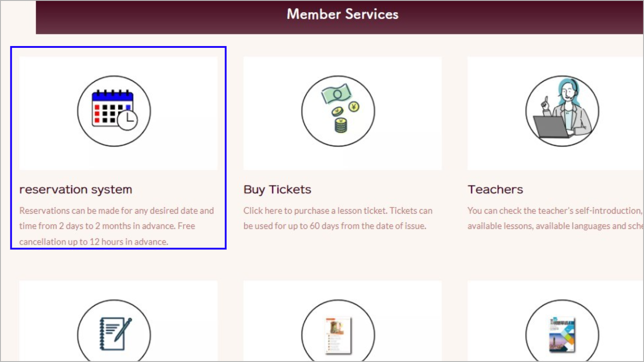Click the pen on the notepad icon
The image size is (644, 362).
123,328
